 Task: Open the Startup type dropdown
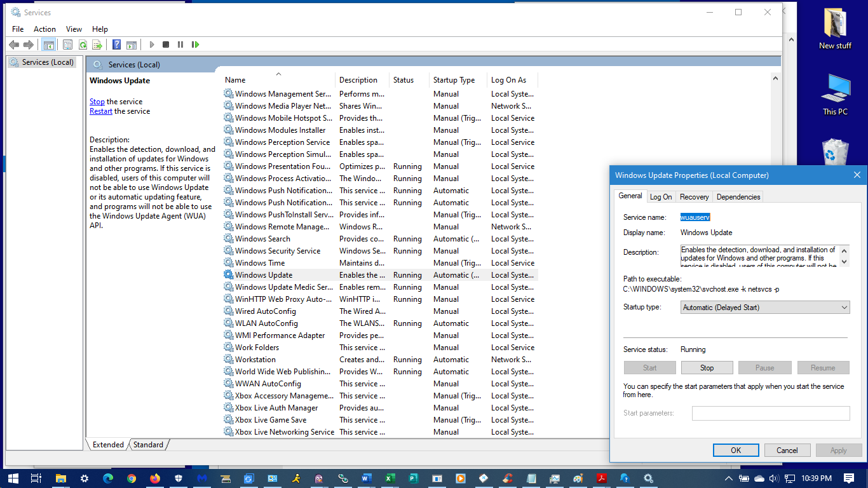click(x=765, y=308)
